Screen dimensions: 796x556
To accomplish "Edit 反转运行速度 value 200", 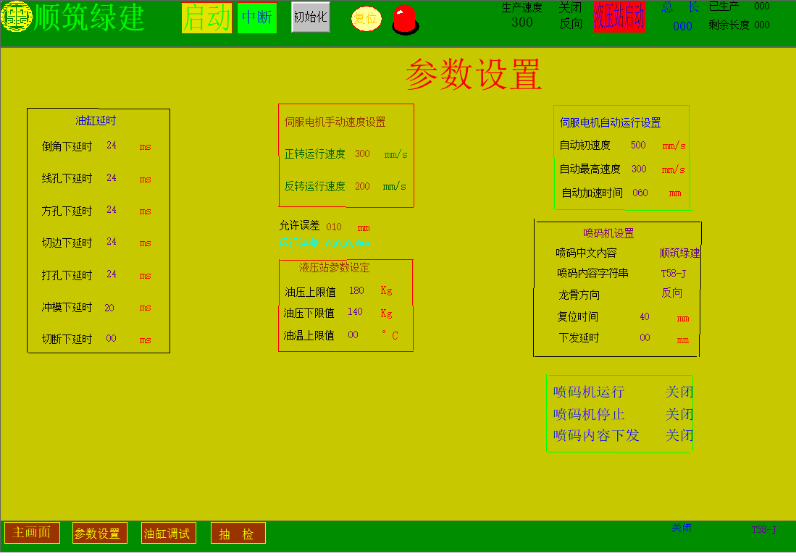I will pyautogui.click(x=362, y=186).
